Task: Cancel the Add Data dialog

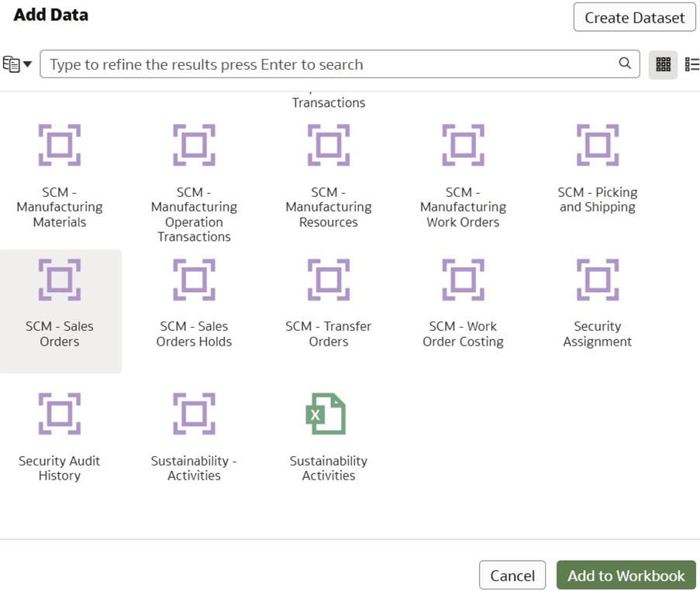Action: pos(512,576)
